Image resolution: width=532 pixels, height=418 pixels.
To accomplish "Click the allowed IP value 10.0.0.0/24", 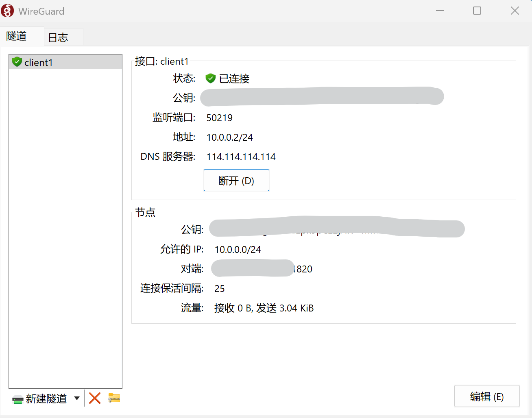I will pyautogui.click(x=238, y=250).
